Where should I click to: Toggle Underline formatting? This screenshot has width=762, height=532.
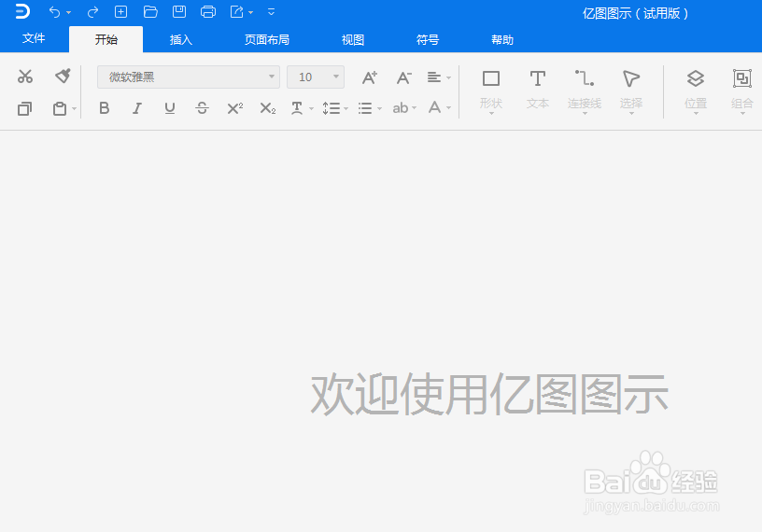170,108
